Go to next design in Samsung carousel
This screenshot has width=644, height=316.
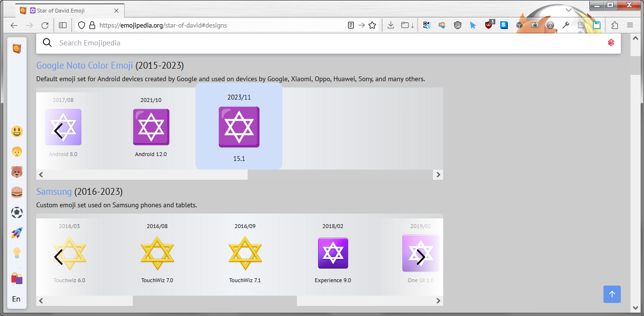click(421, 258)
